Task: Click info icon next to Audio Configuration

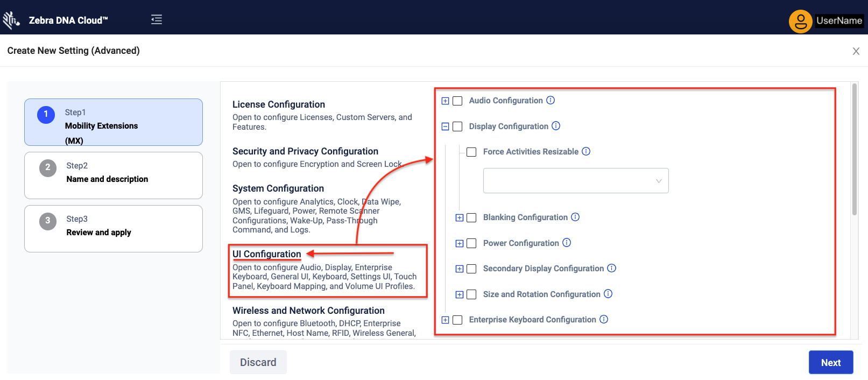Action: coord(551,100)
